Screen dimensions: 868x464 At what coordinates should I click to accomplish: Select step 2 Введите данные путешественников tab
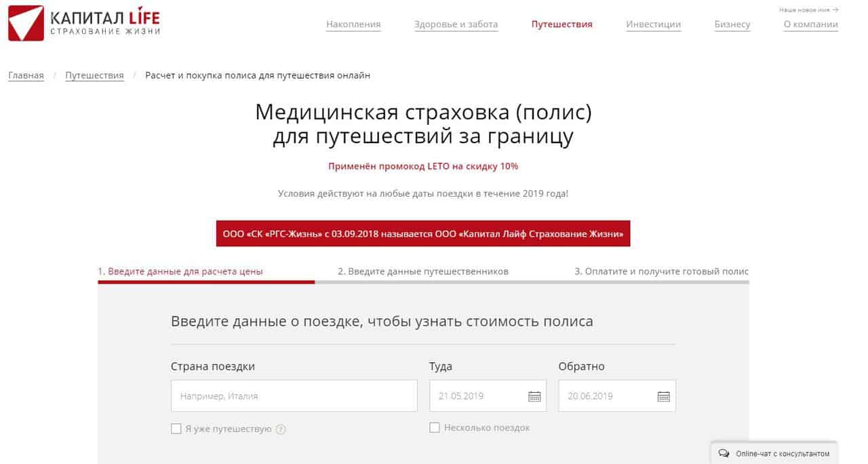[x=423, y=271]
